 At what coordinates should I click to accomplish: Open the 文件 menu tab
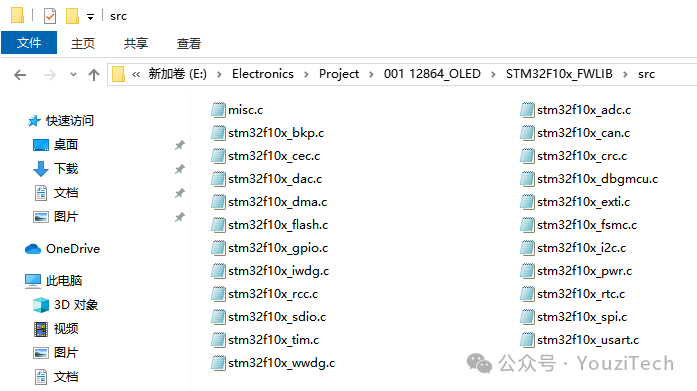click(29, 43)
